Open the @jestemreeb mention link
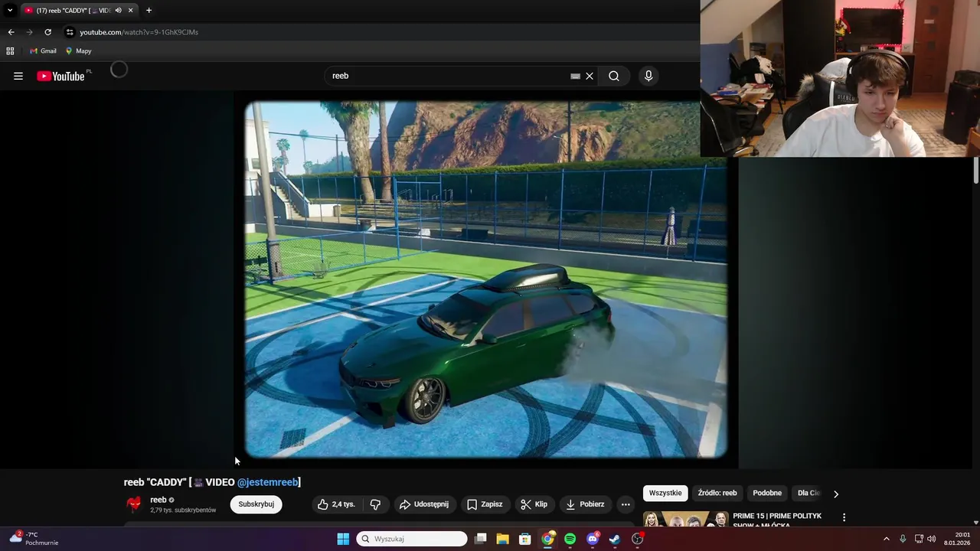Viewport: 980px width, 551px height. (267, 482)
